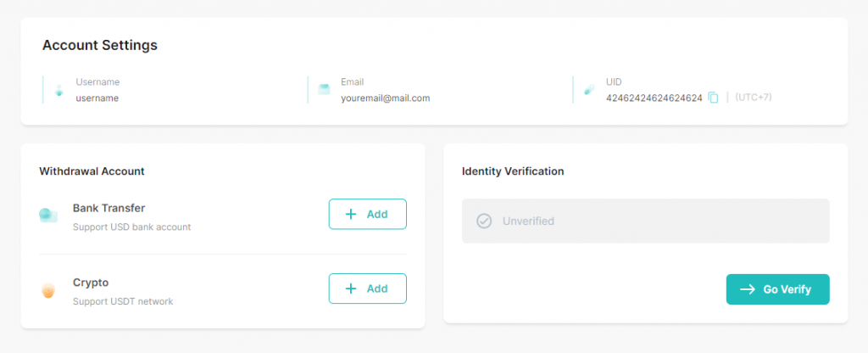Copy the UID with the copy icon
This screenshot has width=868, height=353.
pyautogui.click(x=713, y=98)
